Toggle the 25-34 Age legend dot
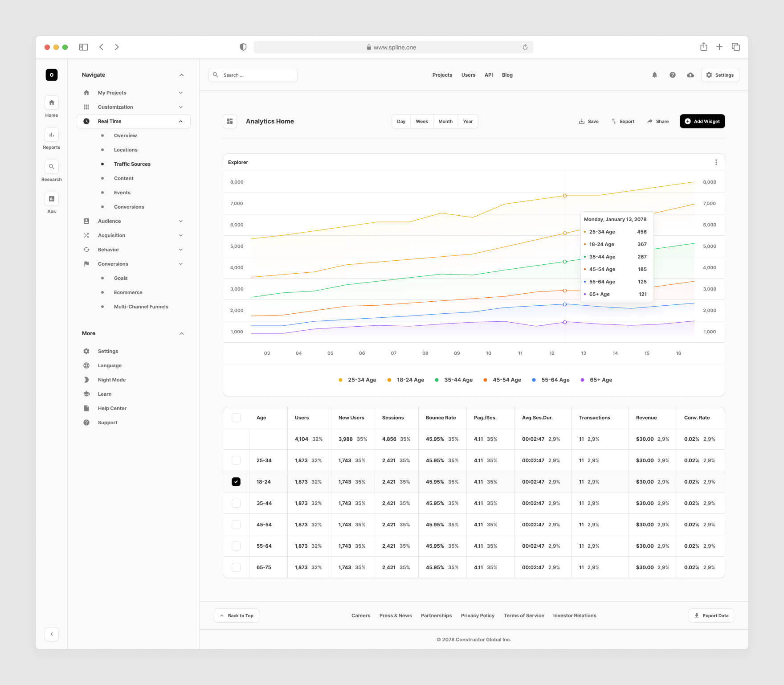784x685 pixels. tap(340, 380)
